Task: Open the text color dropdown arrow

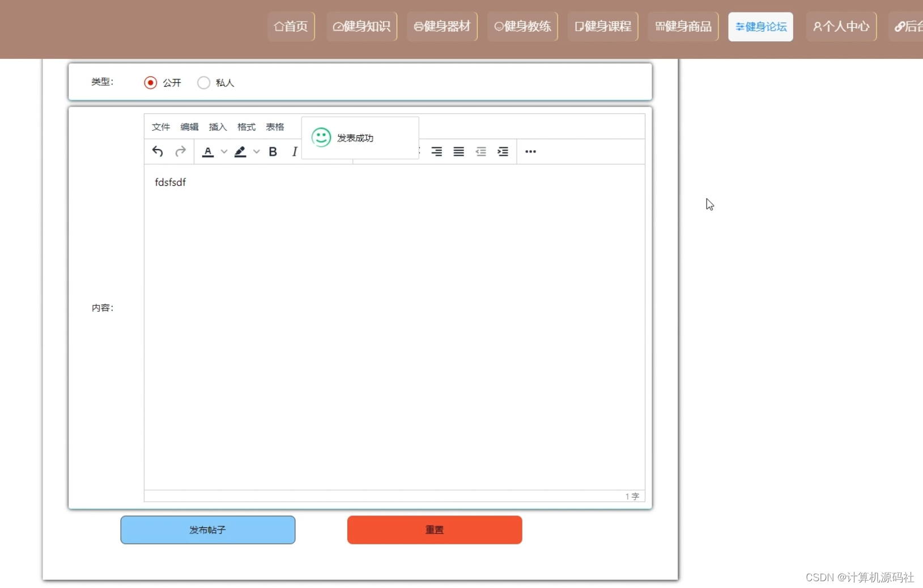Action: [224, 151]
